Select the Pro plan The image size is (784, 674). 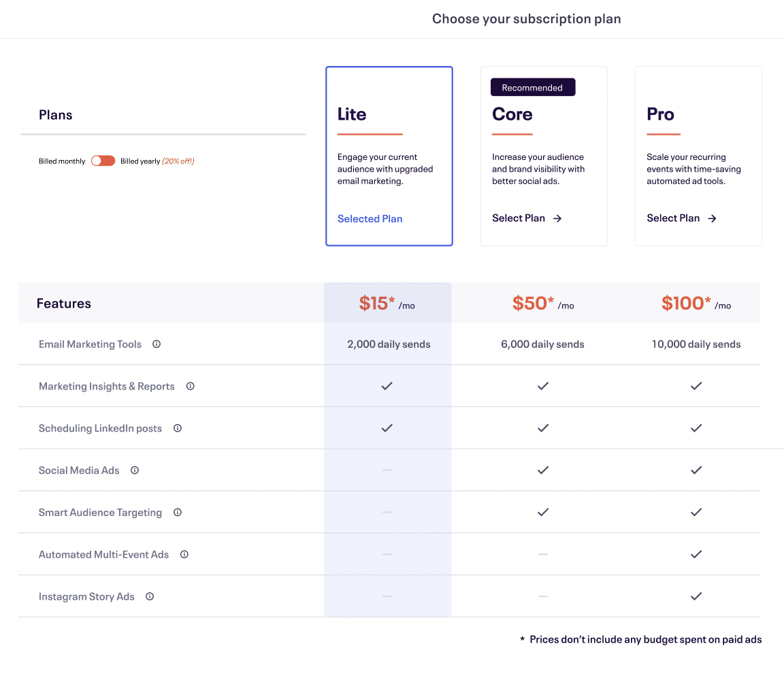click(x=681, y=219)
